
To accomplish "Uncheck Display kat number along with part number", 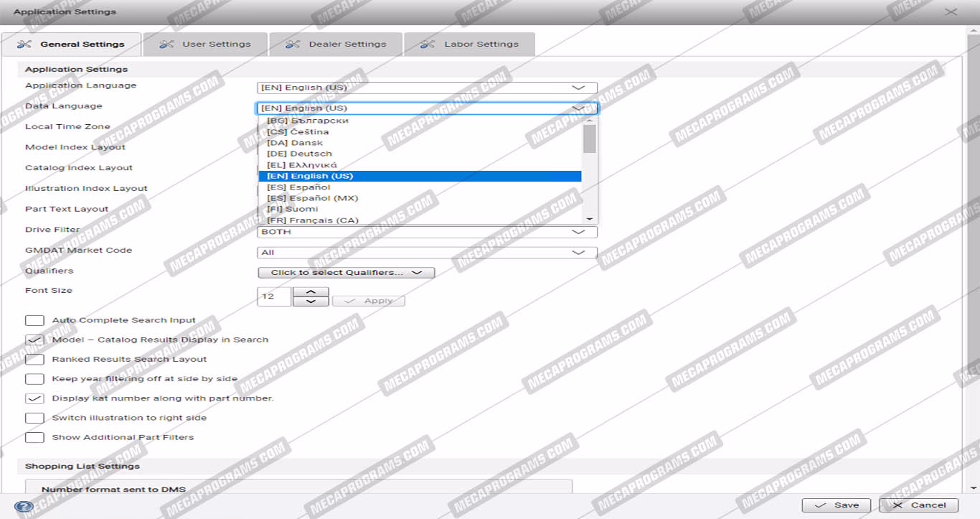I will [34, 398].
